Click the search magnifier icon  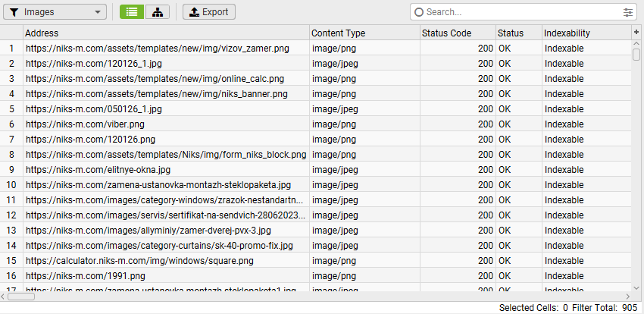pyautogui.click(x=419, y=12)
